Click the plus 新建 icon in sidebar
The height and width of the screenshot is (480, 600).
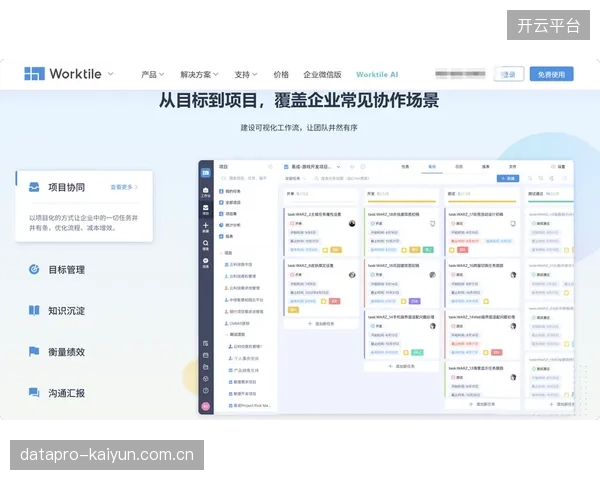[205, 227]
